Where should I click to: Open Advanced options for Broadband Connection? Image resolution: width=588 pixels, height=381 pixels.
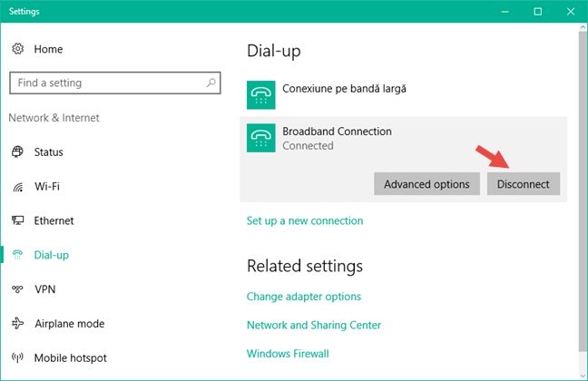coord(426,184)
